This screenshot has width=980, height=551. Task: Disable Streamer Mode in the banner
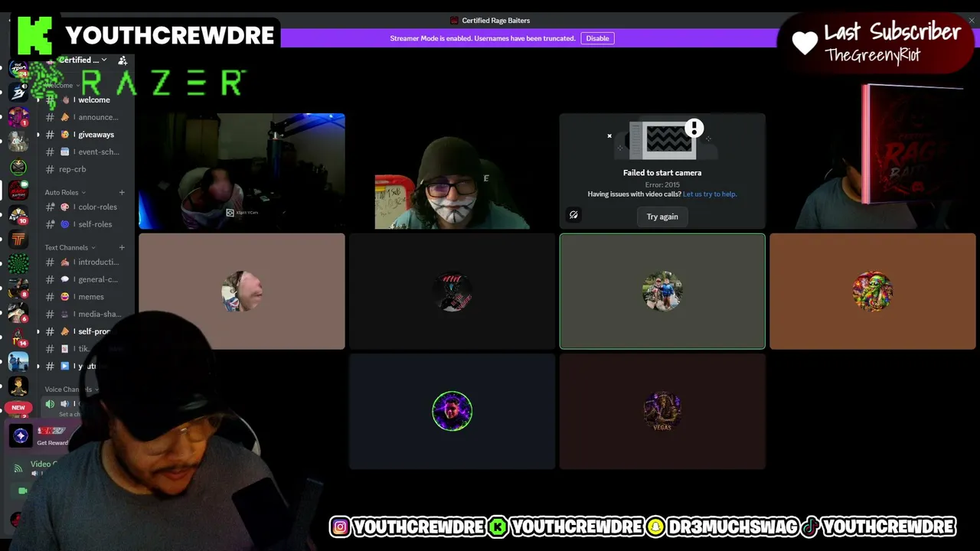[597, 38]
